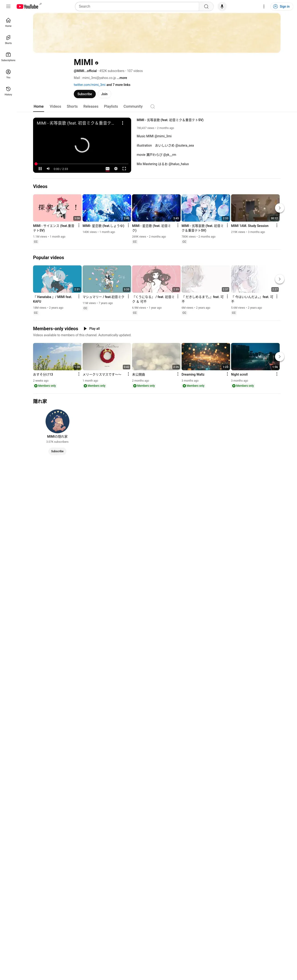Viewport: 297px width, 980px height.
Task: Switch to the Shorts tab
Action: [x=72, y=107]
